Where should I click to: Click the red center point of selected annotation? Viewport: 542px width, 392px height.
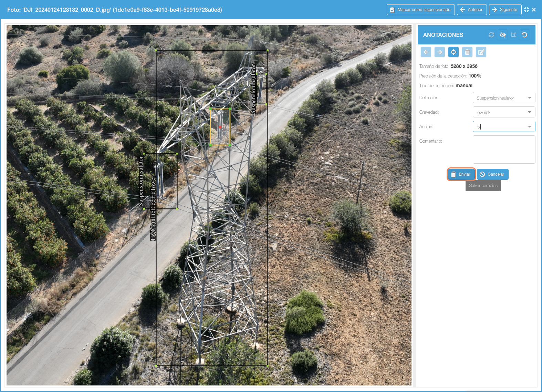tap(220, 127)
